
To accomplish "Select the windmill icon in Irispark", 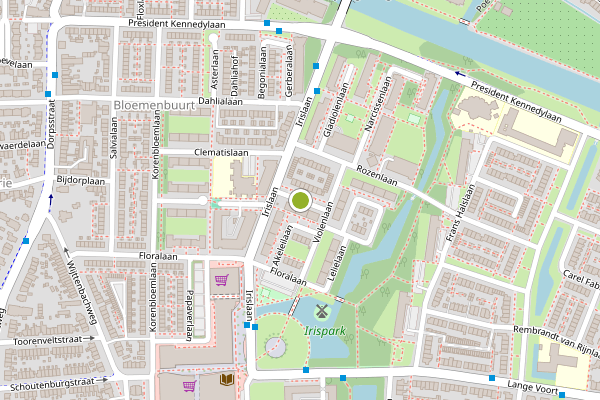I will [322, 312].
